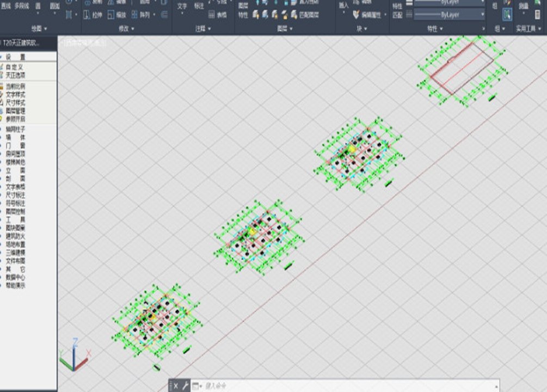
Task: Click the wrench customize icon on command line
Action: tap(185, 385)
